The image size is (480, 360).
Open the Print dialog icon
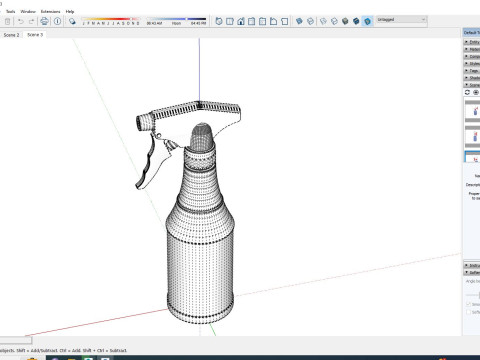[44, 22]
